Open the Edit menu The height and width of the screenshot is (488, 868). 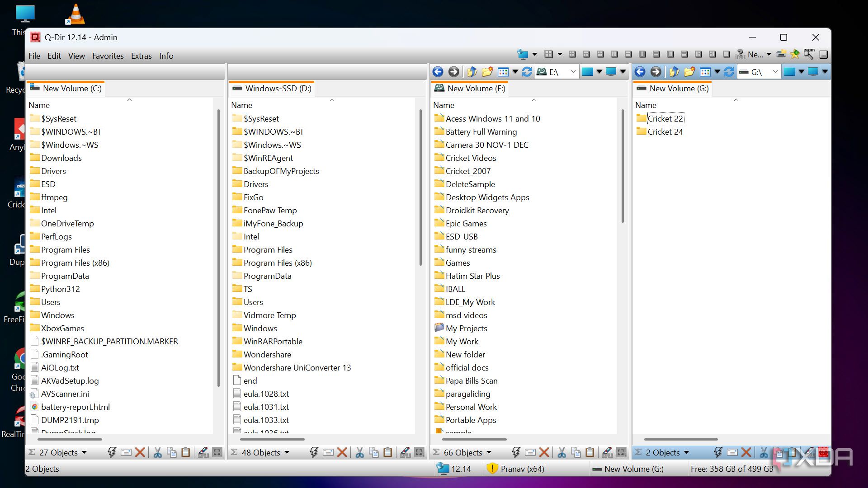54,56
